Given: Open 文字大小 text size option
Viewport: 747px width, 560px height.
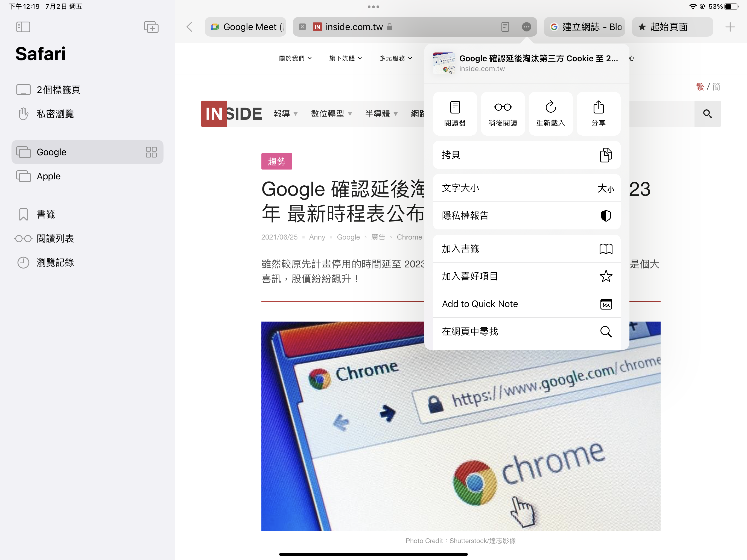Looking at the screenshot, I should pos(527,188).
